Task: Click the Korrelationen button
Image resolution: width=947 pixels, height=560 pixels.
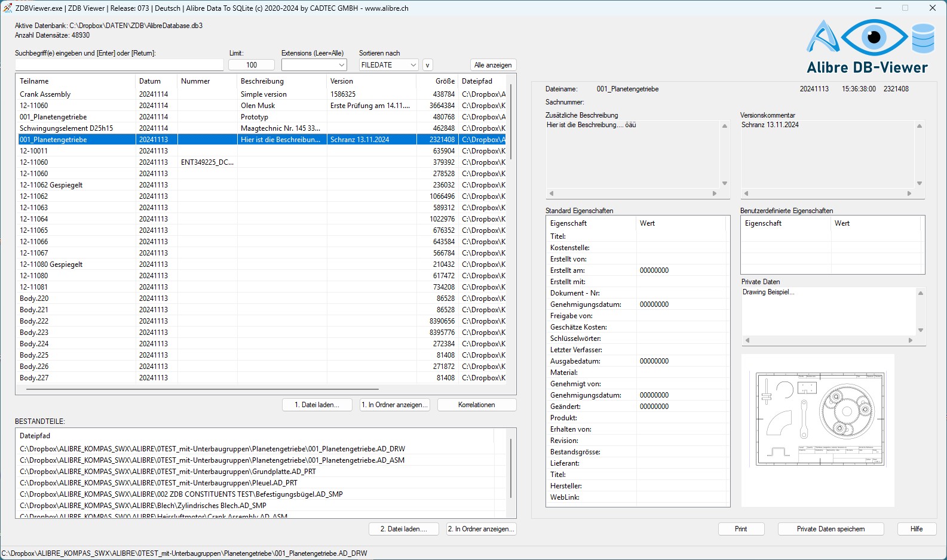Action: tap(477, 405)
